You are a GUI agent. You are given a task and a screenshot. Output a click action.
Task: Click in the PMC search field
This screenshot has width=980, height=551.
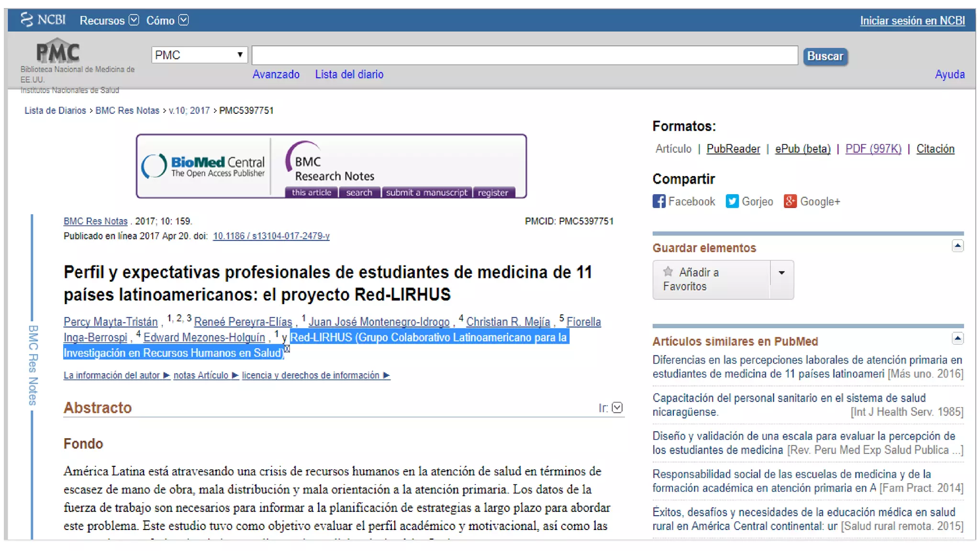click(x=524, y=55)
